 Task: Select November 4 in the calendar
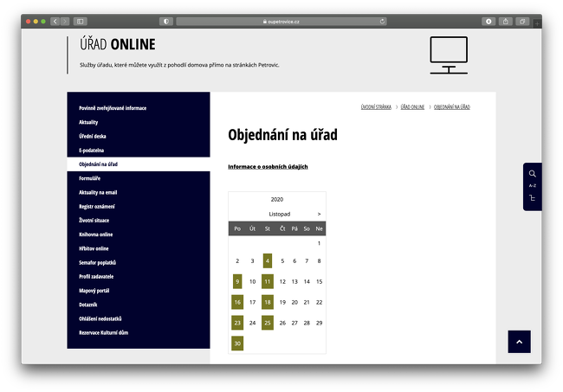coord(268,260)
